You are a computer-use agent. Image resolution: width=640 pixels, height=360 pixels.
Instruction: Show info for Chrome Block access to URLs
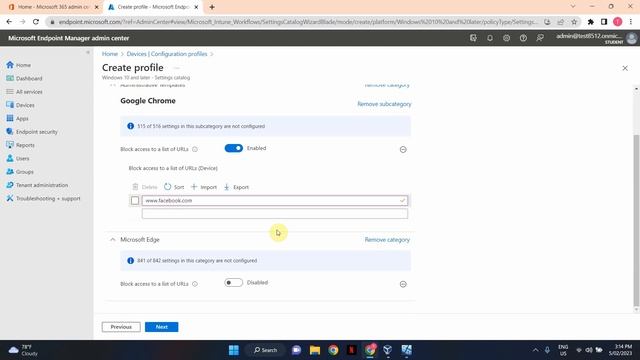click(195, 149)
